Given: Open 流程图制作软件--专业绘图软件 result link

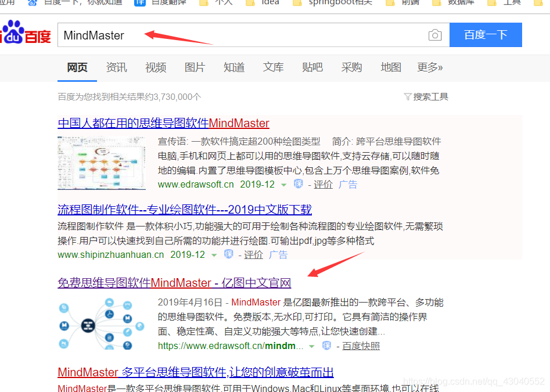Looking at the screenshot, I should pos(185,210).
